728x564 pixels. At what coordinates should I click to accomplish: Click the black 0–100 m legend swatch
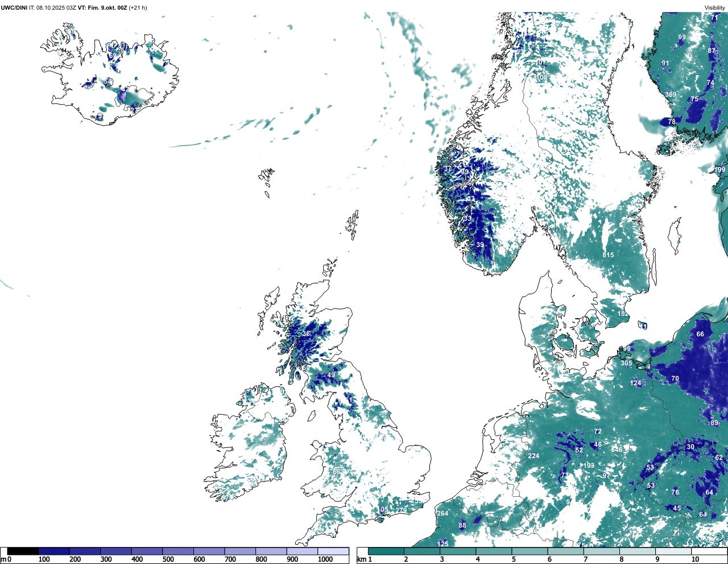click(x=23, y=551)
